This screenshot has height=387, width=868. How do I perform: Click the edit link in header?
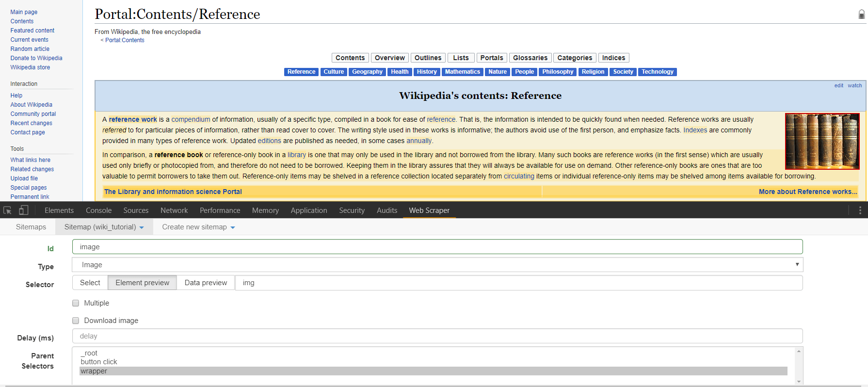pos(839,85)
